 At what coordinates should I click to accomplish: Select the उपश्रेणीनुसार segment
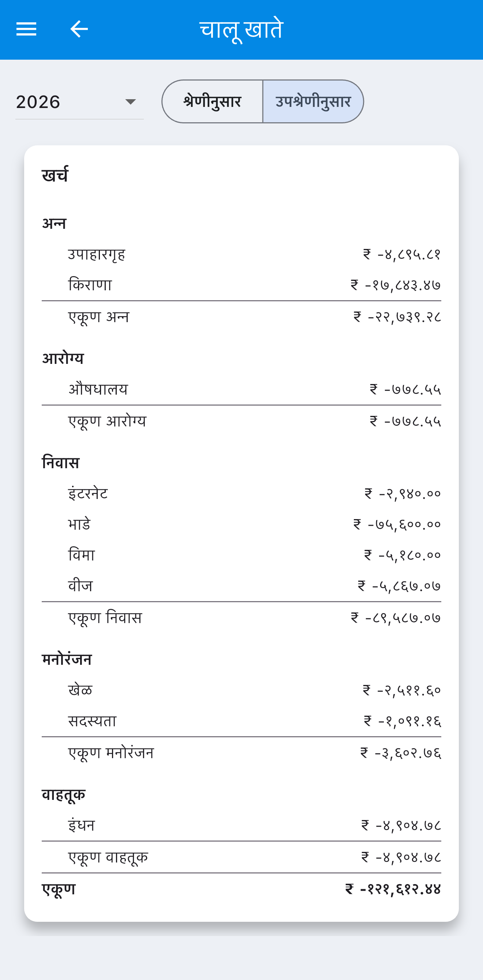313,101
